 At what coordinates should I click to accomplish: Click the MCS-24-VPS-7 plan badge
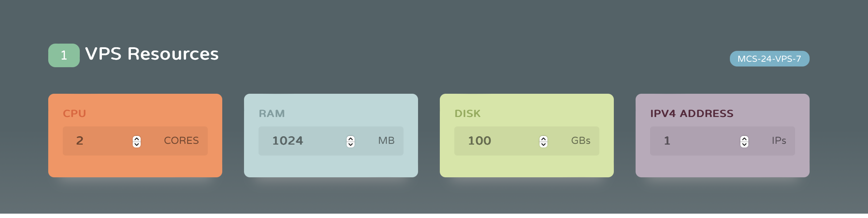tap(769, 59)
